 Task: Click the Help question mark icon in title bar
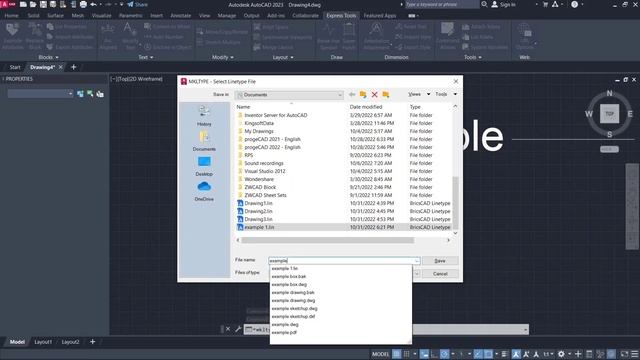pos(574,4)
